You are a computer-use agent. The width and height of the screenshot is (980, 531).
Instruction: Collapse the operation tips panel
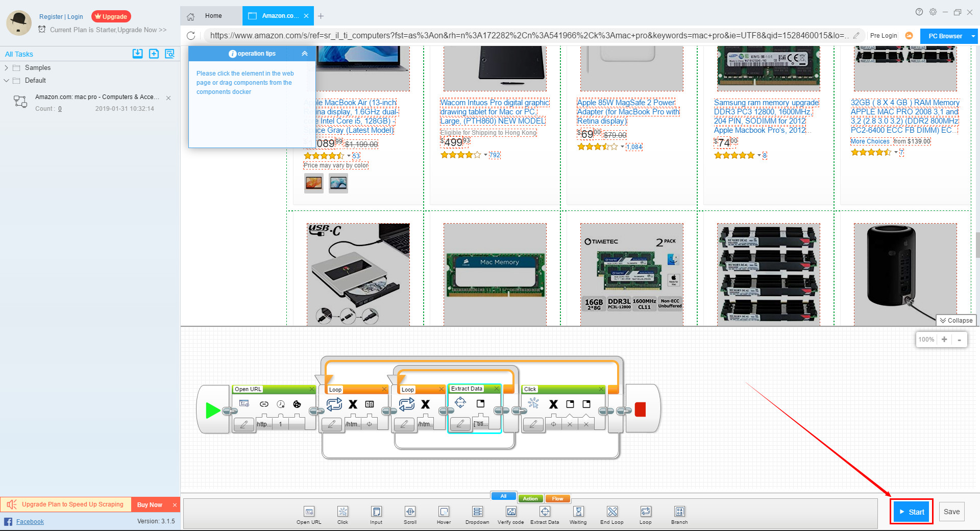point(305,53)
